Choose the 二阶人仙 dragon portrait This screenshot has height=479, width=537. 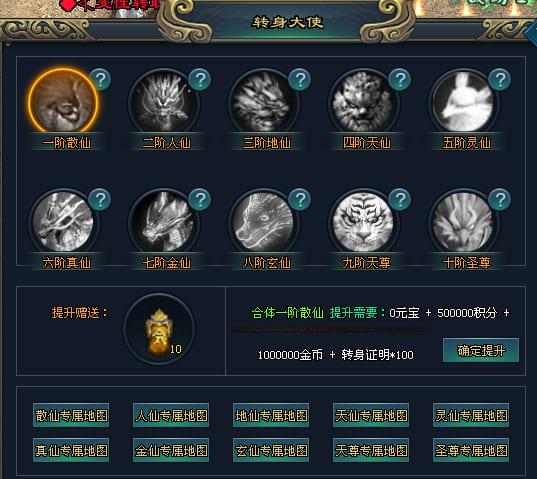(x=163, y=102)
